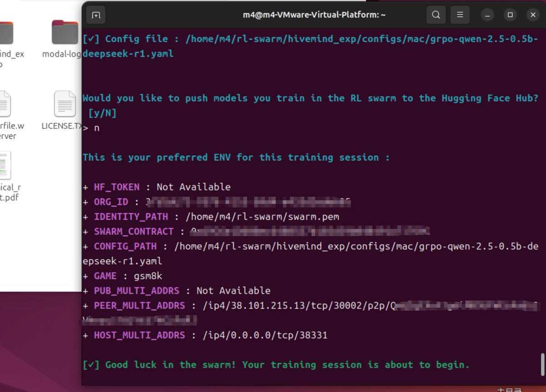Click the terminal scrollbar thumb
The image size is (546, 392).
point(542,364)
